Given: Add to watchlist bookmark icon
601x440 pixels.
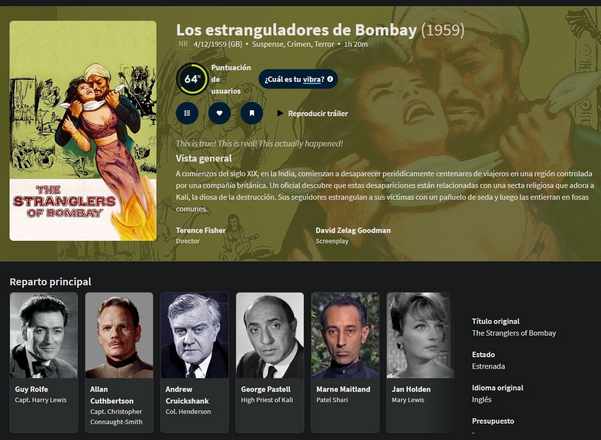Looking at the screenshot, I should (x=251, y=113).
